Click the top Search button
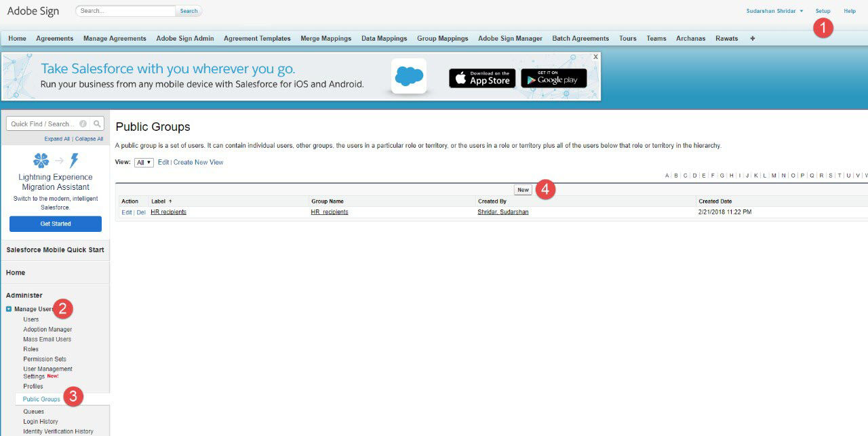 tap(189, 11)
